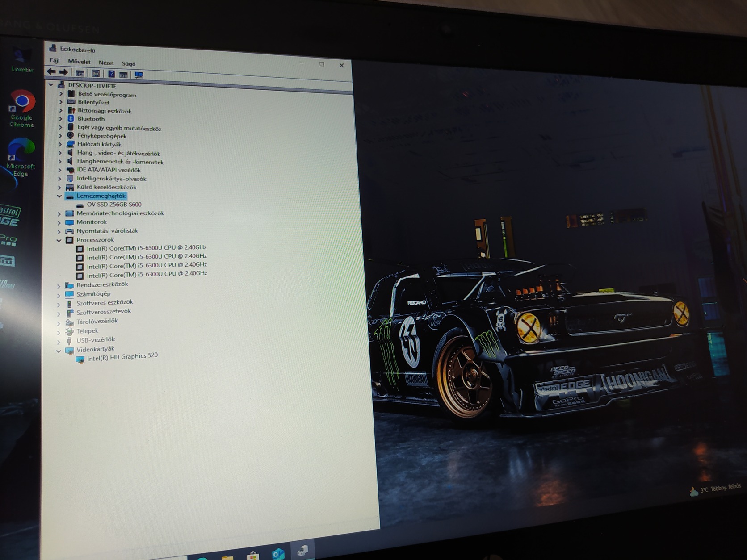Viewport: 747px width, 560px height.
Task: Select Szoftveres eszközök
Action: tap(105, 303)
